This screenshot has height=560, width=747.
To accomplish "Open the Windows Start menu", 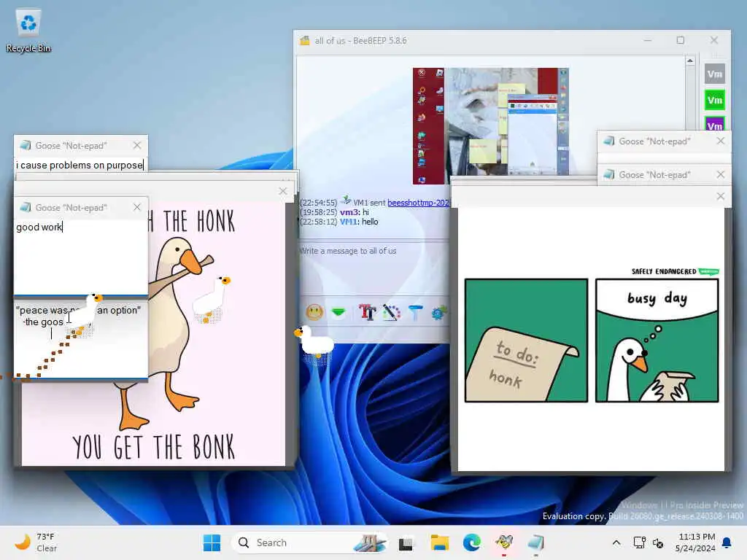I will [x=212, y=542].
